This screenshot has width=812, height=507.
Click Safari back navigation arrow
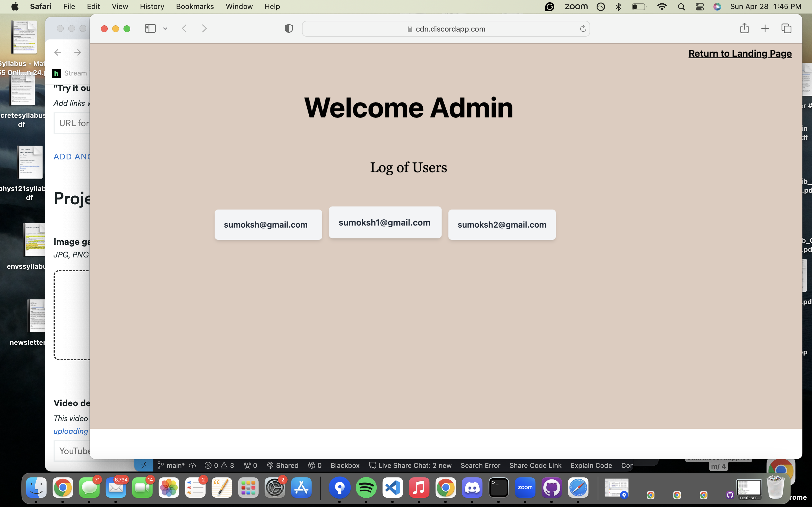tap(184, 28)
